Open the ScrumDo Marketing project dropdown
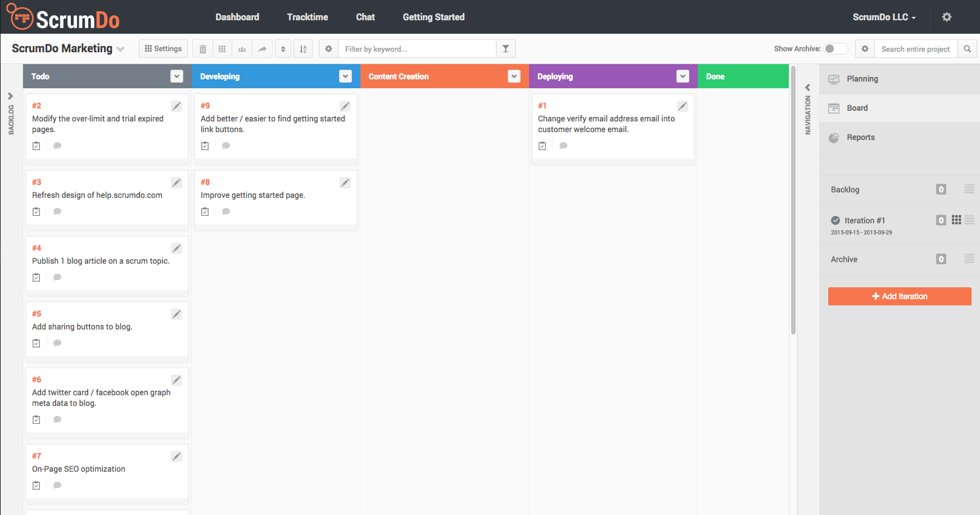This screenshot has height=515, width=980. pyautogui.click(x=121, y=49)
